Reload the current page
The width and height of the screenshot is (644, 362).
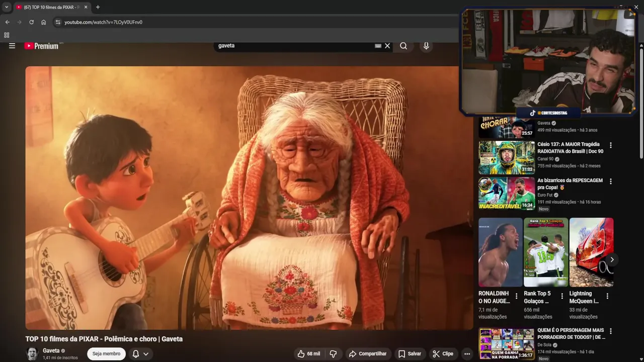tap(31, 22)
